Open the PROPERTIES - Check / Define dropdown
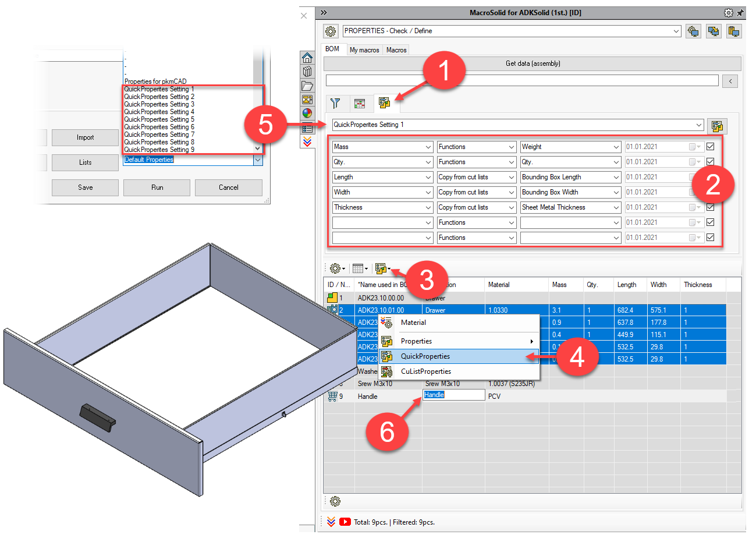756x538 pixels. pyautogui.click(x=512, y=31)
